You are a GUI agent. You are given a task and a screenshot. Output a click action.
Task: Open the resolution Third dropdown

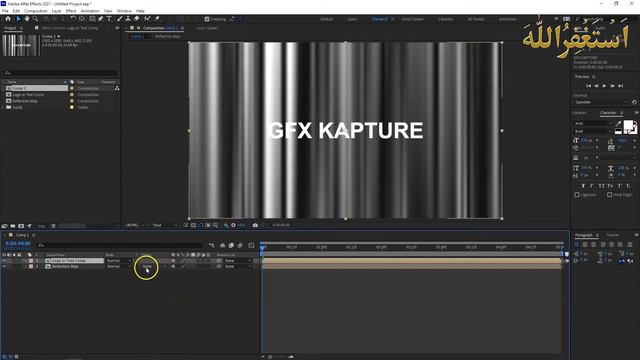[164, 225]
